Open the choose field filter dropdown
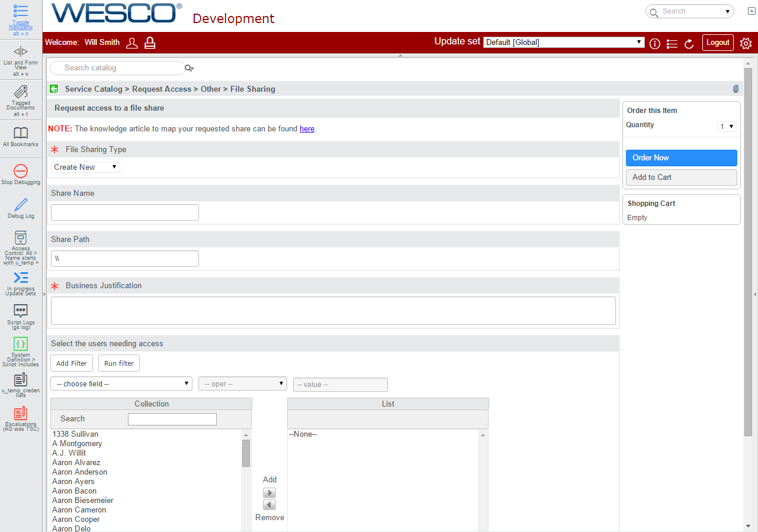The height and width of the screenshot is (532, 758). click(x=121, y=383)
